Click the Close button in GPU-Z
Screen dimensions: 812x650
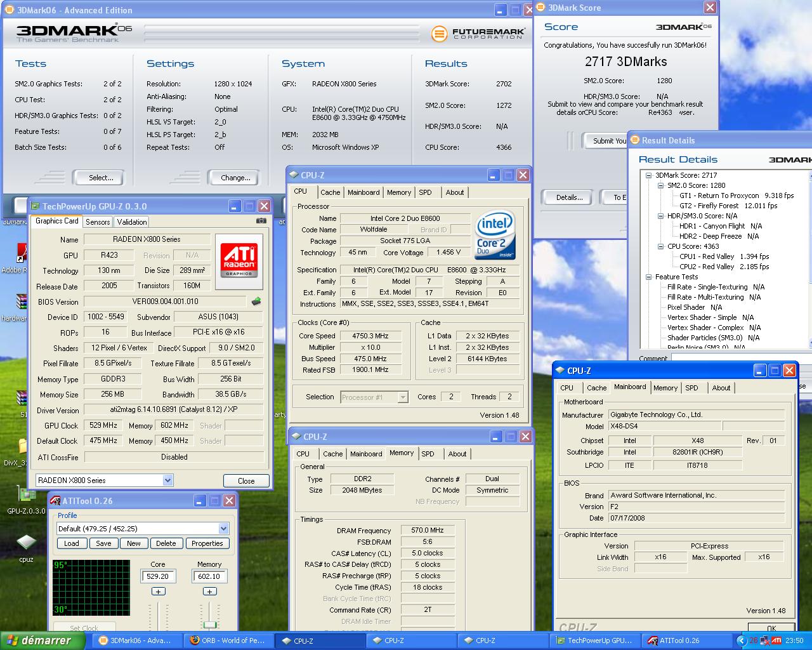(x=246, y=481)
